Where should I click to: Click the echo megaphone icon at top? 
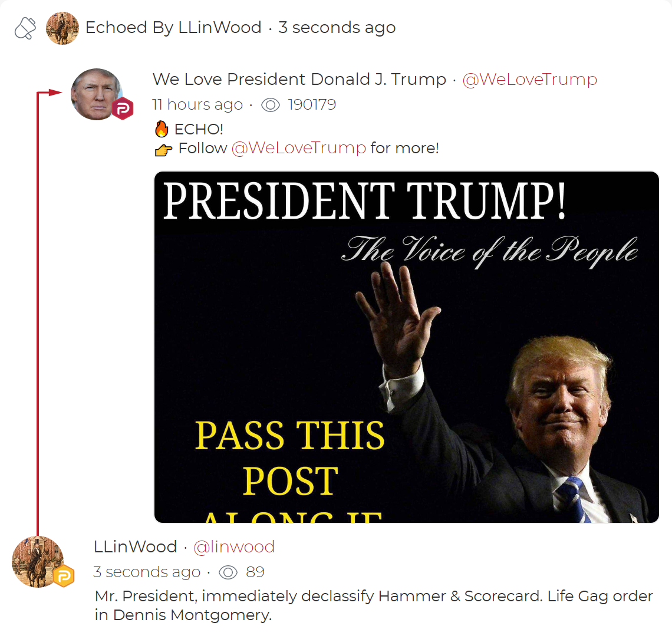(25, 28)
